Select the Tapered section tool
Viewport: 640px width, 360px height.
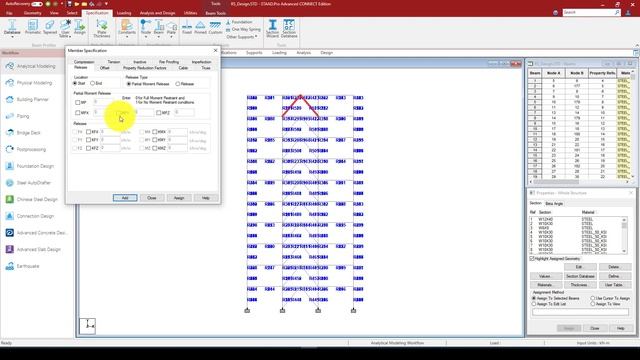click(50, 27)
